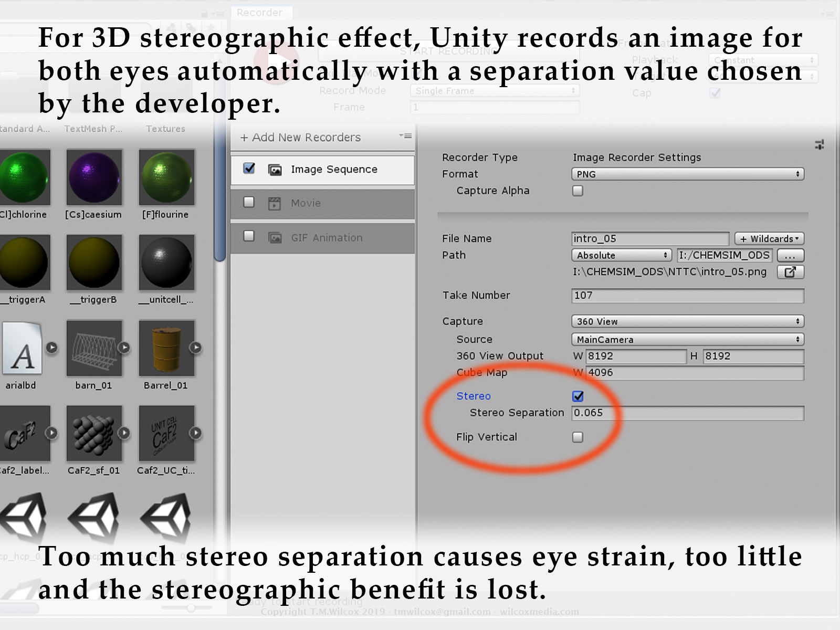840x630 pixels.
Task: Click the path field I:/CHEMSIM_ODS
Action: click(x=724, y=255)
